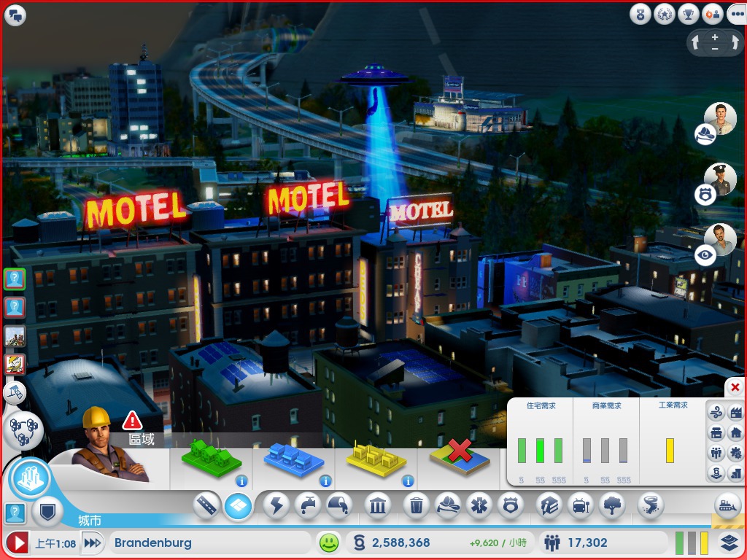Screen dimensions: 747x560
Task: Open the Fire helmet services menu
Action: tap(449, 506)
